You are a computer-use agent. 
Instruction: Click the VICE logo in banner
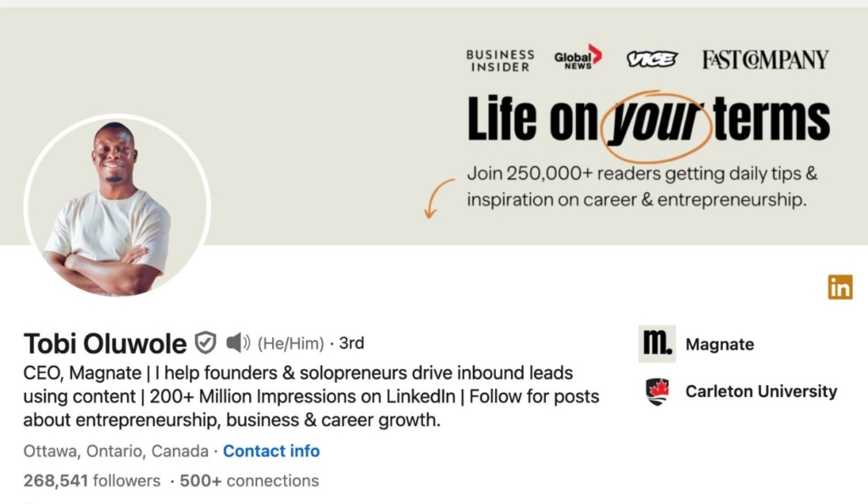[651, 59]
